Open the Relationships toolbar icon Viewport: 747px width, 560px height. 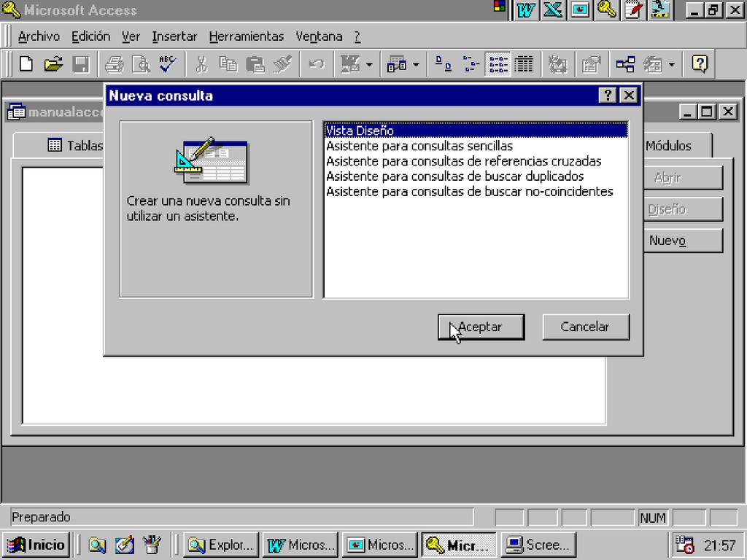[x=625, y=64]
